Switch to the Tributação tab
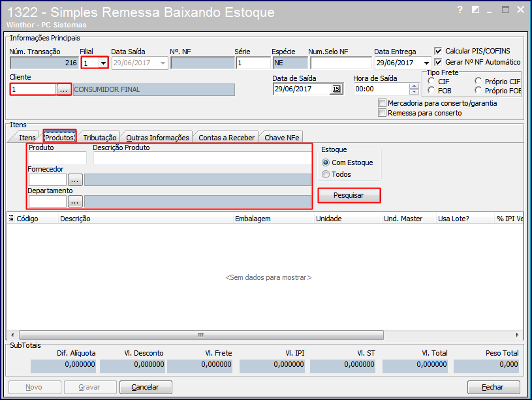This screenshot has height=400, width=532. click(100, 138)
